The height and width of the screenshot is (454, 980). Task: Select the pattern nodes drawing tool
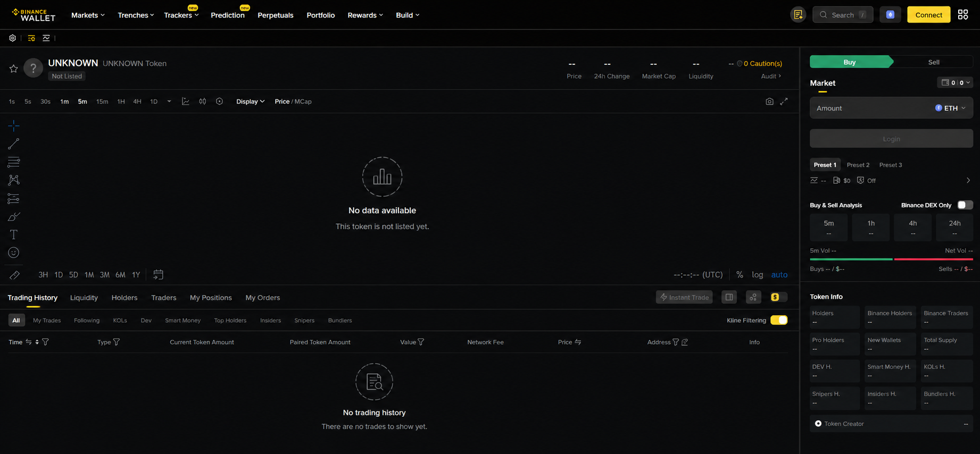(x=14, y=180)
